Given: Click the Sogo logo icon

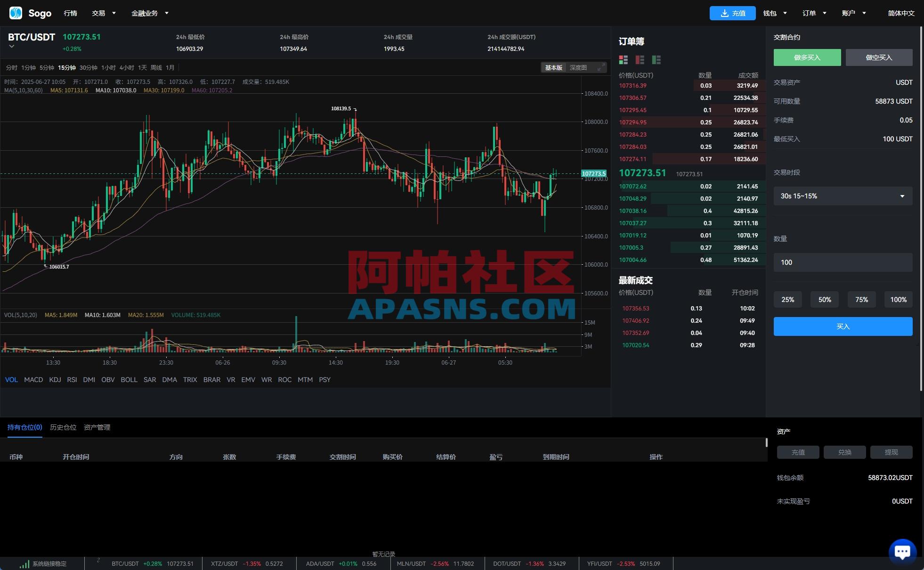Looking at the screenshot, I should [16, 13].
